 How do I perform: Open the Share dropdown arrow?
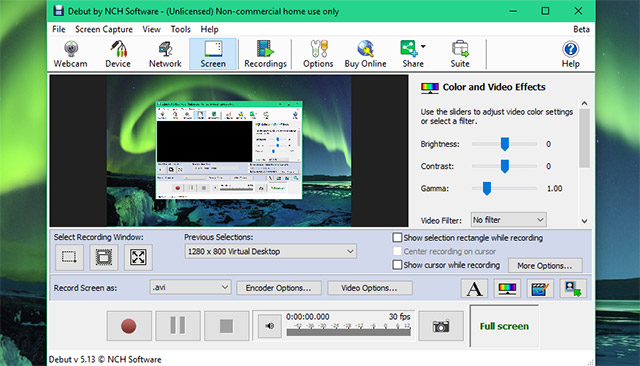423,46
